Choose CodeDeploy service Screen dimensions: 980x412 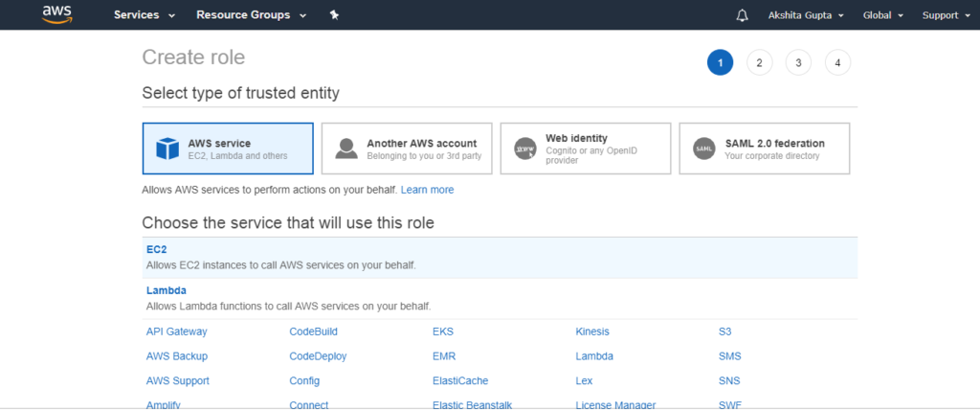[x=318, y=356]
